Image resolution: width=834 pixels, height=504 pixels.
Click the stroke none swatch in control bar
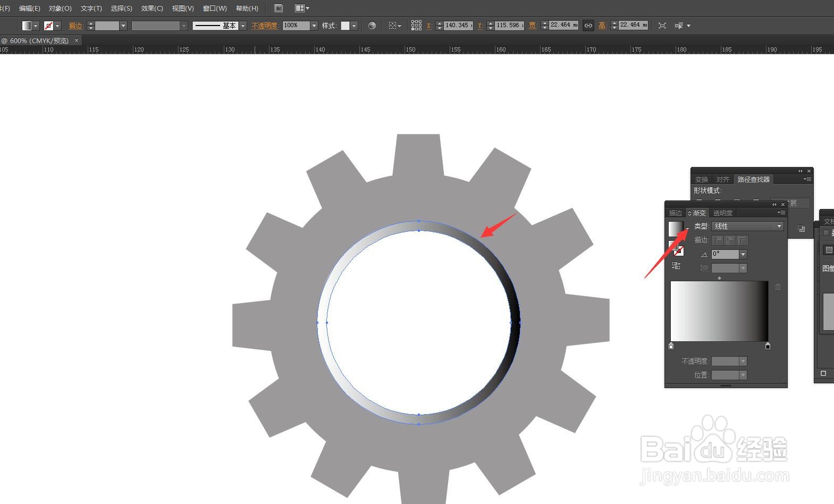pos(49,26)
